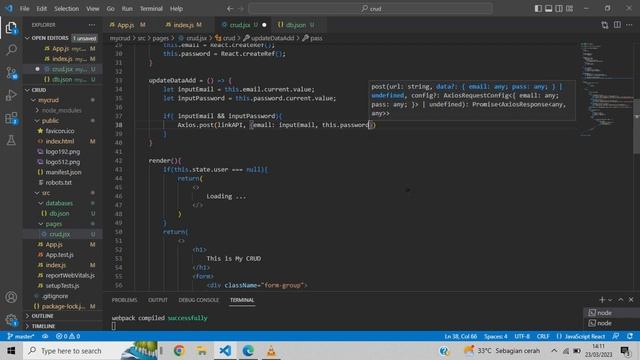Toggle the primary side bar layout icon
This screenshot has width=640, height=360.
(538, 9)
